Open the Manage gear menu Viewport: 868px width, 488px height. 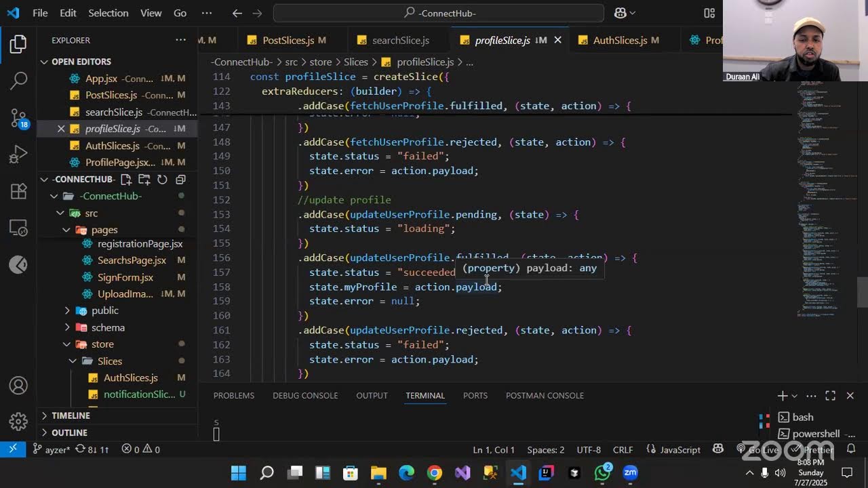pyautogui.click(x=18, y=421)
